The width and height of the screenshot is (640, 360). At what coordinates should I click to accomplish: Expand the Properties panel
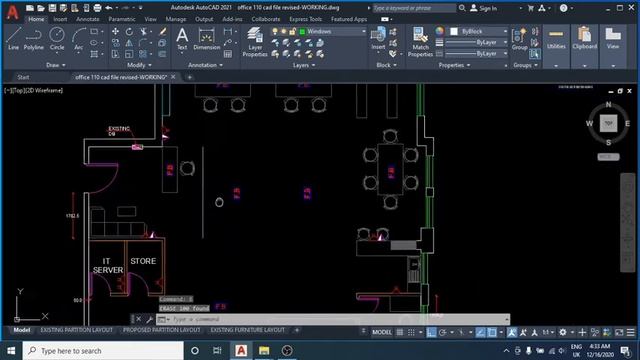pyautogui.click(x=454, y=65)
